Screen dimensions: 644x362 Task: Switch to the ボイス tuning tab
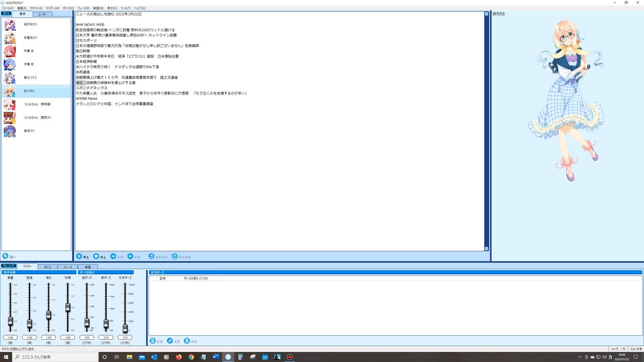48,267
